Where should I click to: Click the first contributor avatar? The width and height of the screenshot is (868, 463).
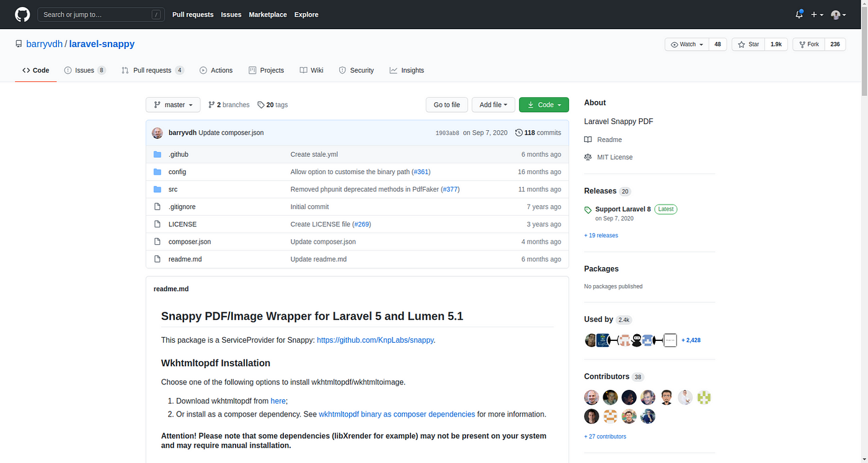click(591, 397)
